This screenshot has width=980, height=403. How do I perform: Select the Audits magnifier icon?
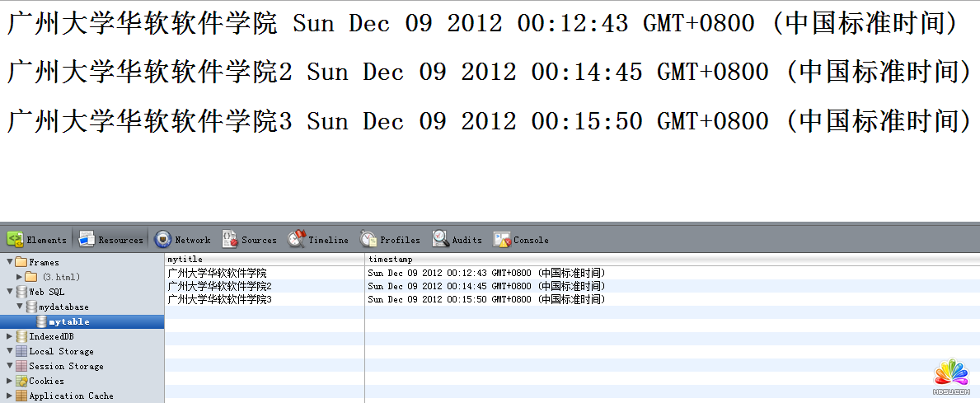click(441, 240)
